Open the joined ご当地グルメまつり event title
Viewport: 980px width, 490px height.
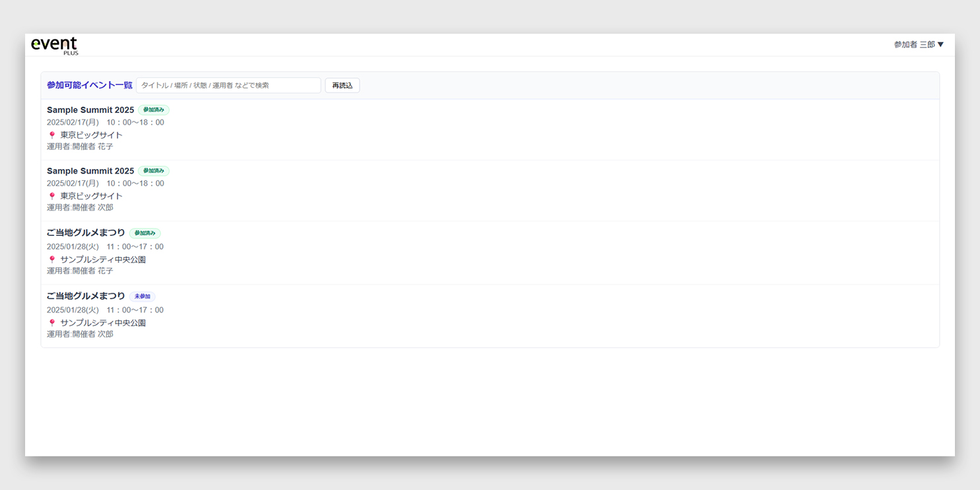(86, 233)
